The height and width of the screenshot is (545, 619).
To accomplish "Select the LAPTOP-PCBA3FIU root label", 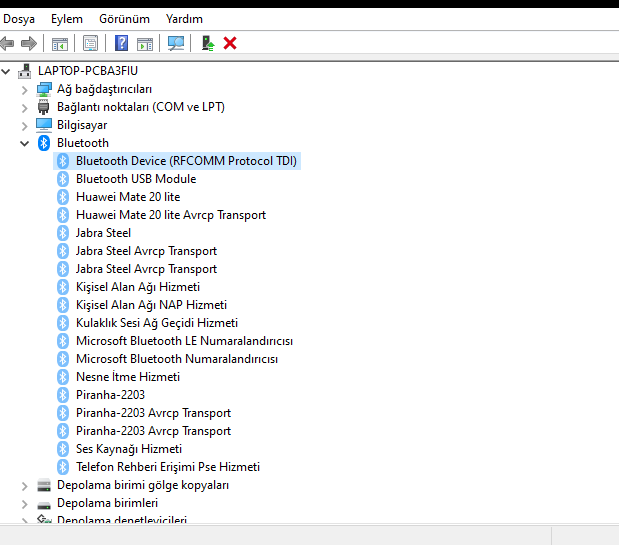I will 88,71.
